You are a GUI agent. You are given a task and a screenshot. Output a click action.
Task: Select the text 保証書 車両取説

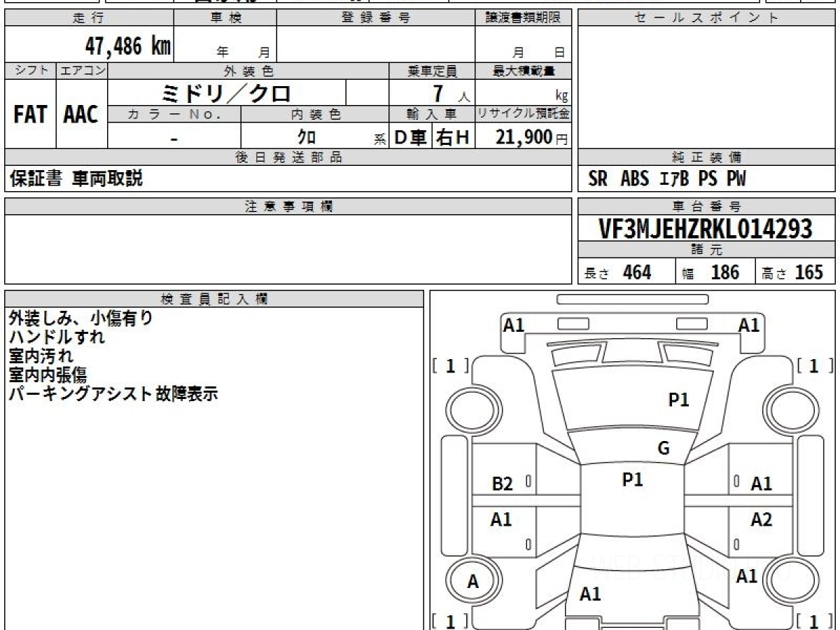(76, 178)
